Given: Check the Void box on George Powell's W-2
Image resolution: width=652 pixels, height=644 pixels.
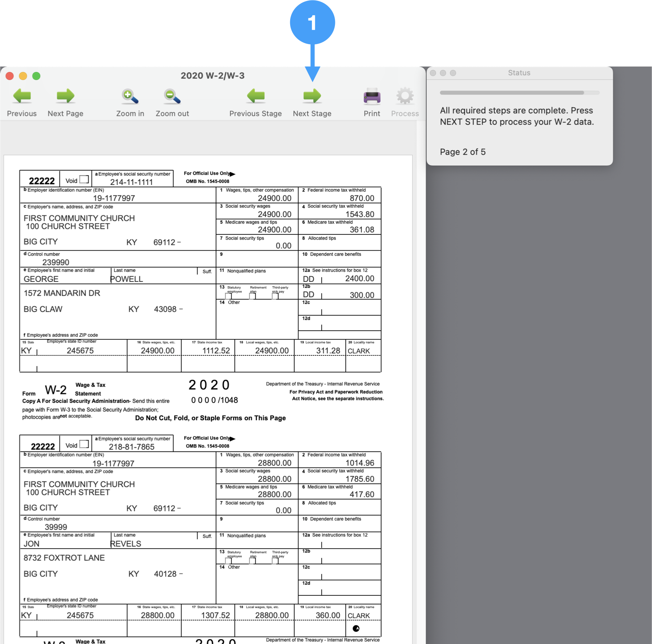Looking at the screenshot, I should [84, 180].
